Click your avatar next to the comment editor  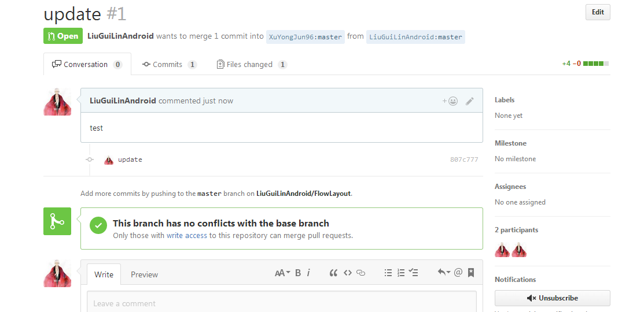tap(57, 273)
